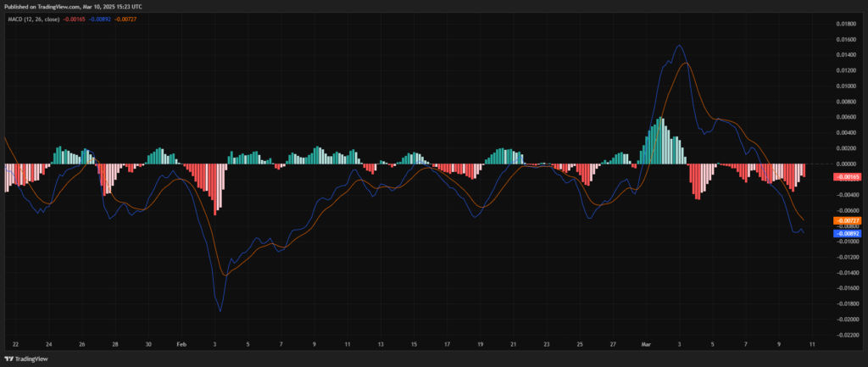This screenshot has height=367, width=868.
Task: Click the 0.01200 axis label
Action: pos(848,70)
